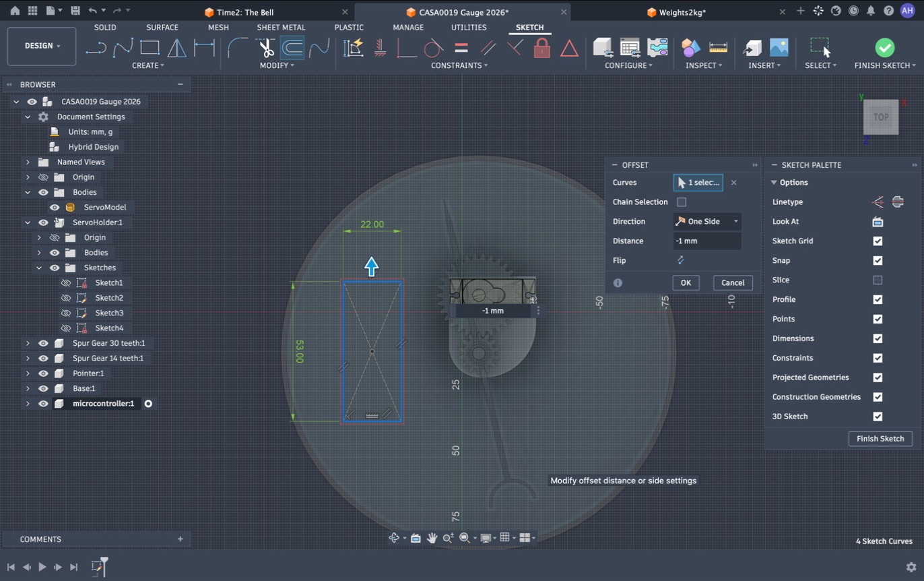924x581 pixels.
Task: Apply the Equal constraint icon
Action: click(x=461, y=48)
